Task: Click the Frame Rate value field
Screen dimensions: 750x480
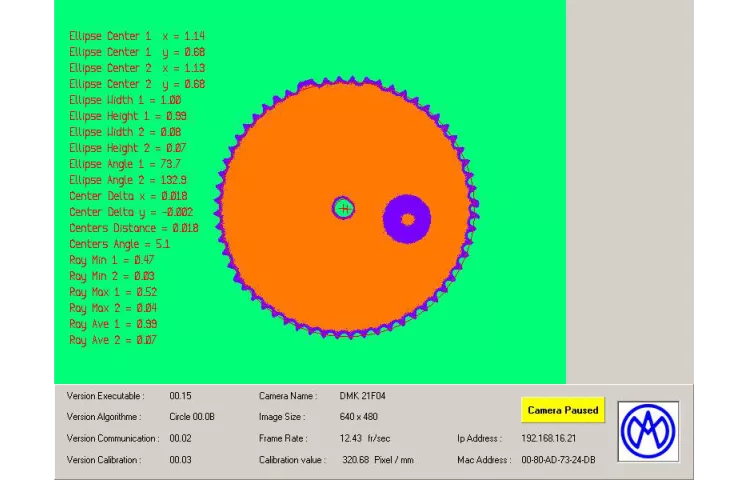Action: click(x=365, y=438)
